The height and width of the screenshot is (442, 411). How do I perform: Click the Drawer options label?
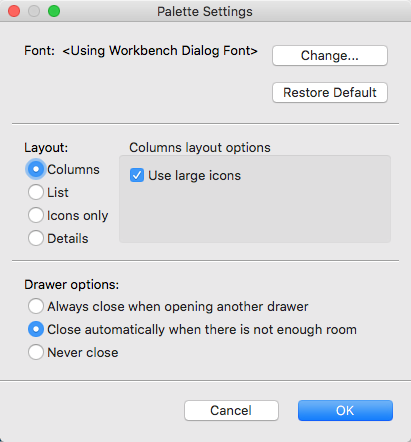[x=71, y=285]
